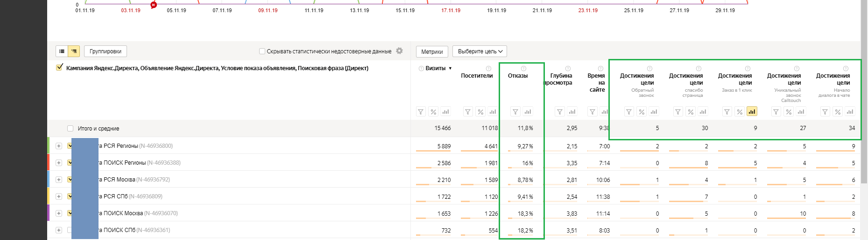Plot Уникальный звонок Calltouch on chart

[801, 111]
